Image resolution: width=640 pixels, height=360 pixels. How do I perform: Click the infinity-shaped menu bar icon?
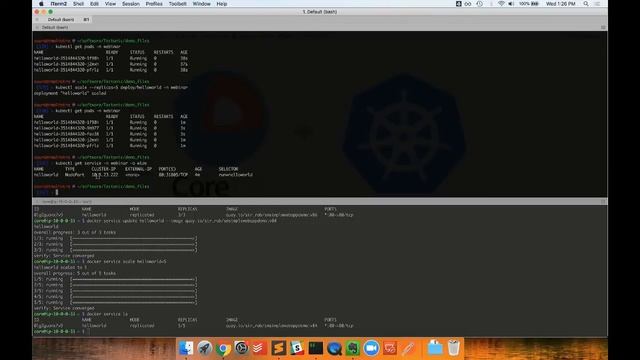tap(468, 4)
